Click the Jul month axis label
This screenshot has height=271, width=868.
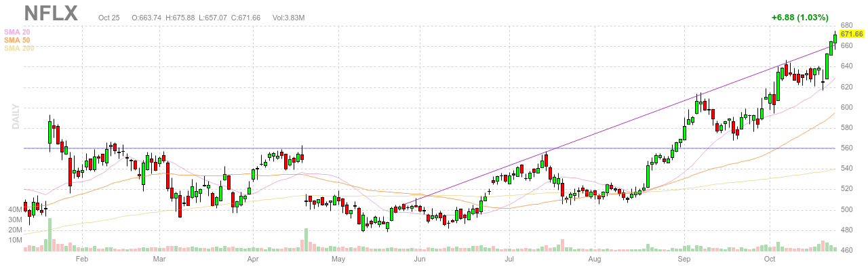tap(510, 259)
